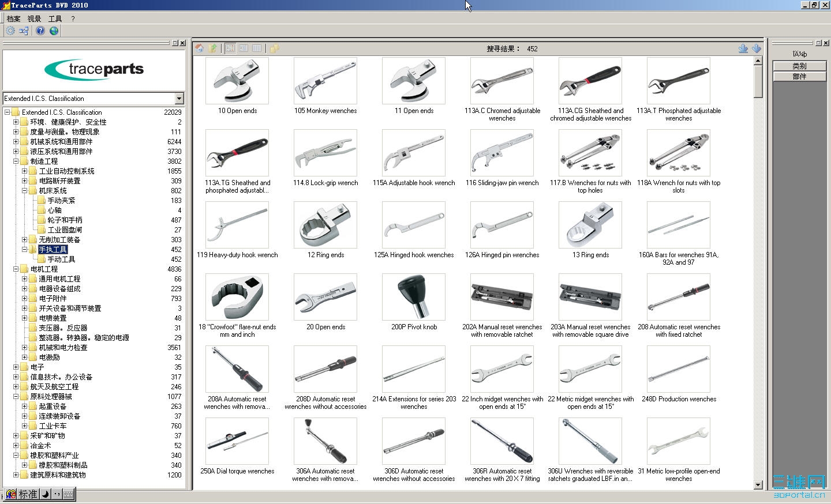Open the 202A Manual reset wrenches thumbnail
This screenshot has height=504, width=831.
pos(502,297)
